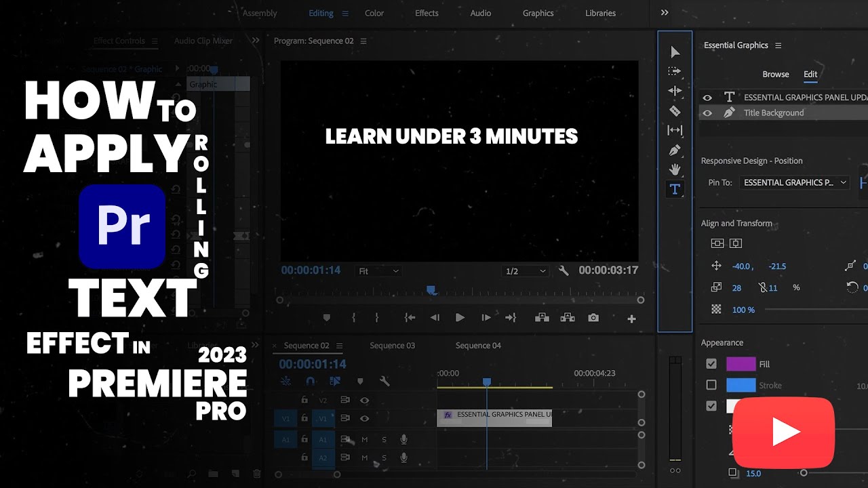Screen dimensions: 868x488
Task: Open the Program: Sequence 02 panel menu
Action: click(363, 41)
